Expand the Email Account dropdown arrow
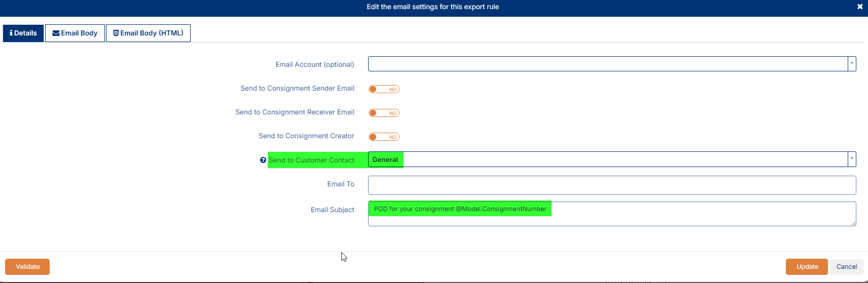Screen dimensions: 868x283 852,64
